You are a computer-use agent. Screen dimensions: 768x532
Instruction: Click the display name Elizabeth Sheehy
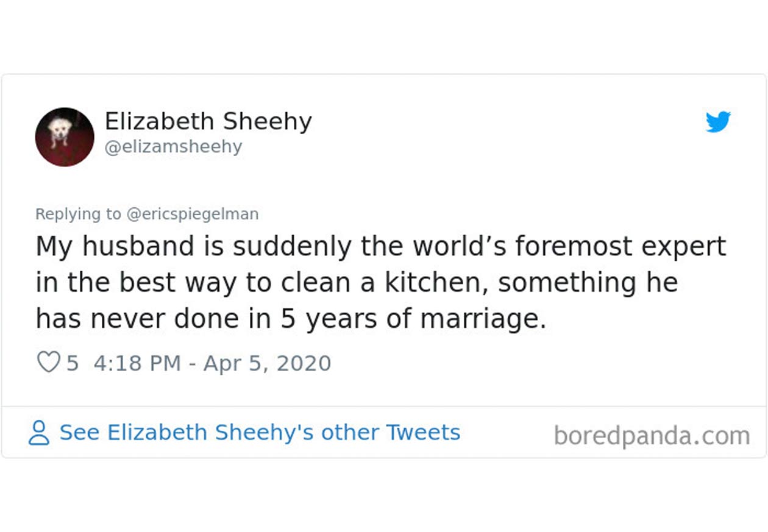pos(208,121)
